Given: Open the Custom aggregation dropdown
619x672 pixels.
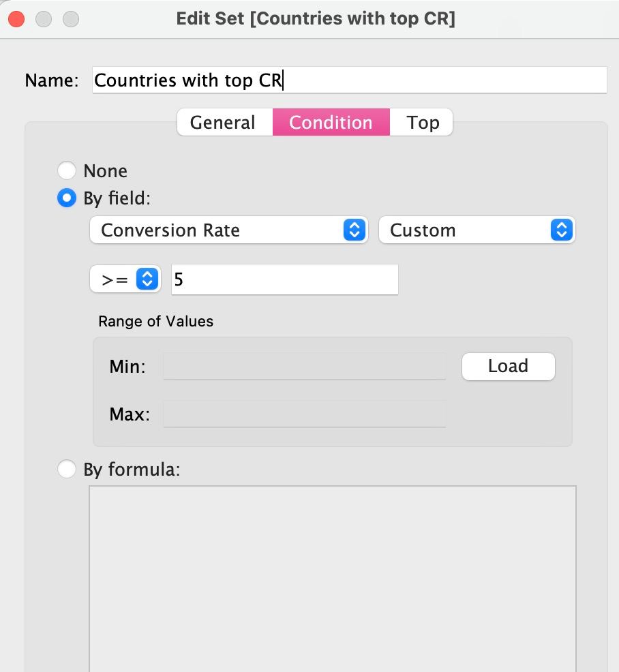Looking at the screenshot, I should pyautogui.click(x=477, y=230).
